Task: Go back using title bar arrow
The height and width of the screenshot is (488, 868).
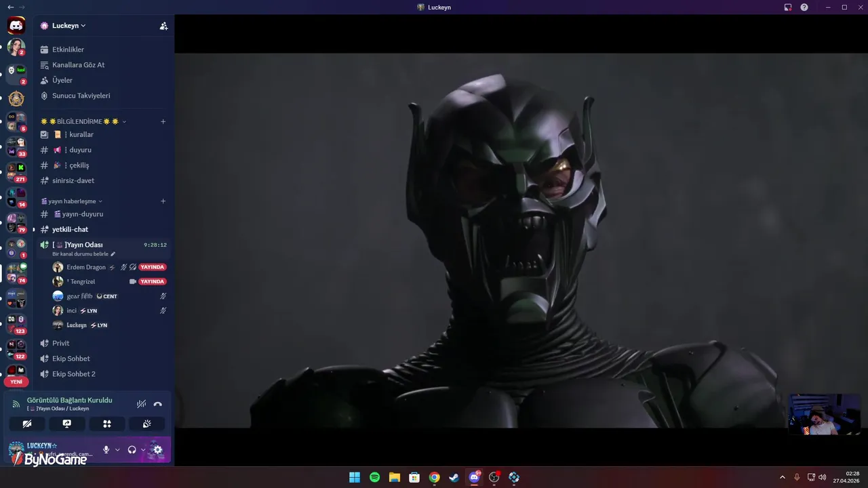Action: (x=9, y=7)
